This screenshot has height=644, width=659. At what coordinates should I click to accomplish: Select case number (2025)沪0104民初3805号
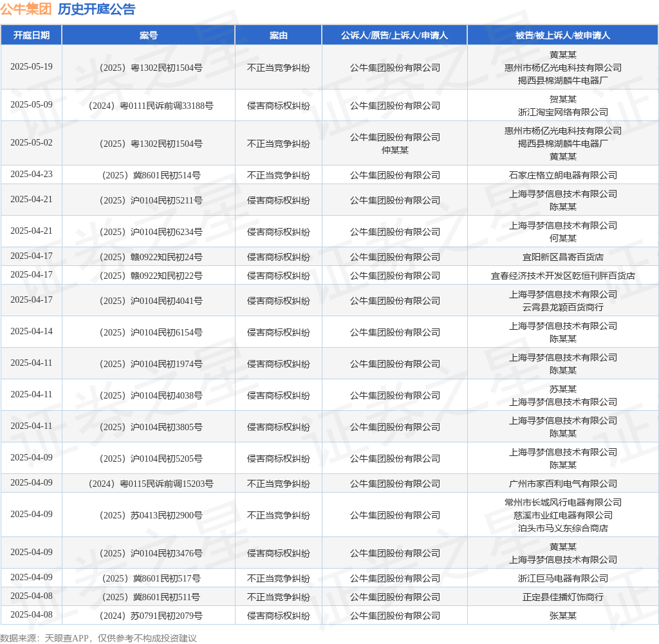pos(151,427)
